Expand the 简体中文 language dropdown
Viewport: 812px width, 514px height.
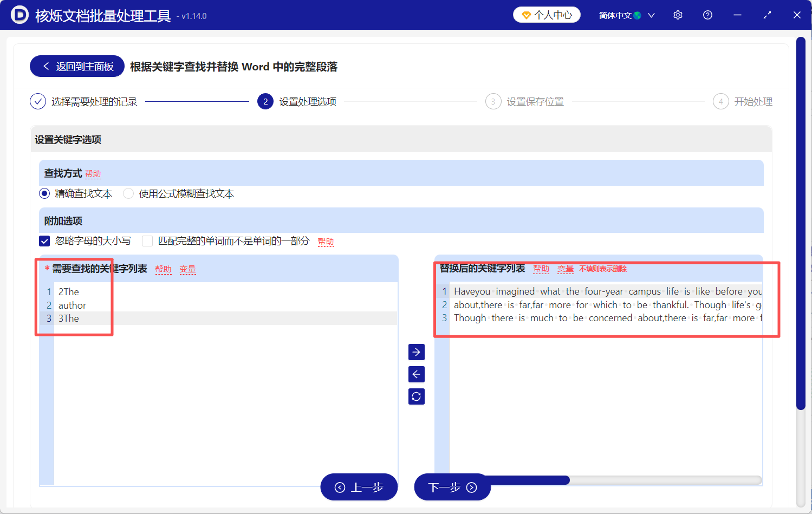click(x=652, y=15)
